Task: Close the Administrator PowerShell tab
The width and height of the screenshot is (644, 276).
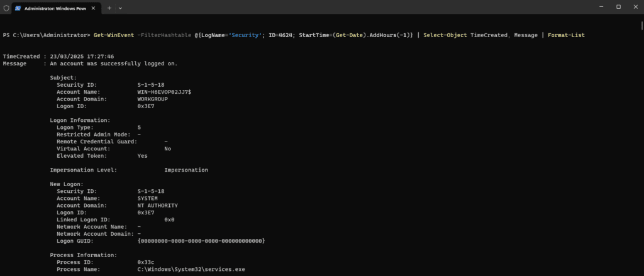Action: (95, 8)
